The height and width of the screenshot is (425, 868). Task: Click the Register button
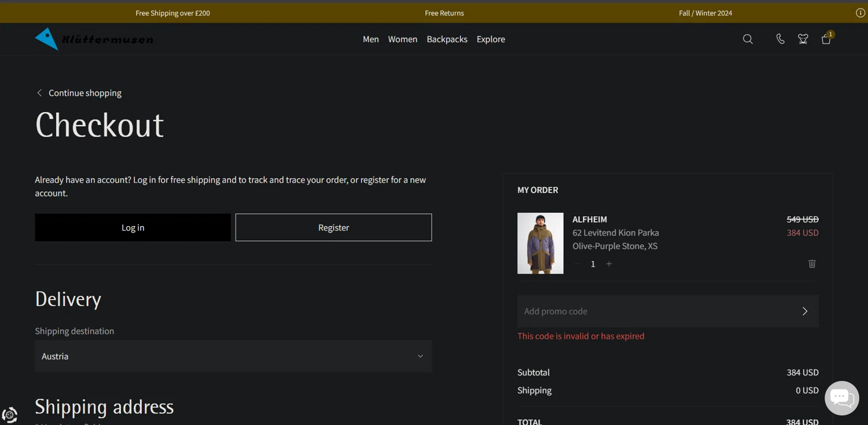(x=333, y=227)
